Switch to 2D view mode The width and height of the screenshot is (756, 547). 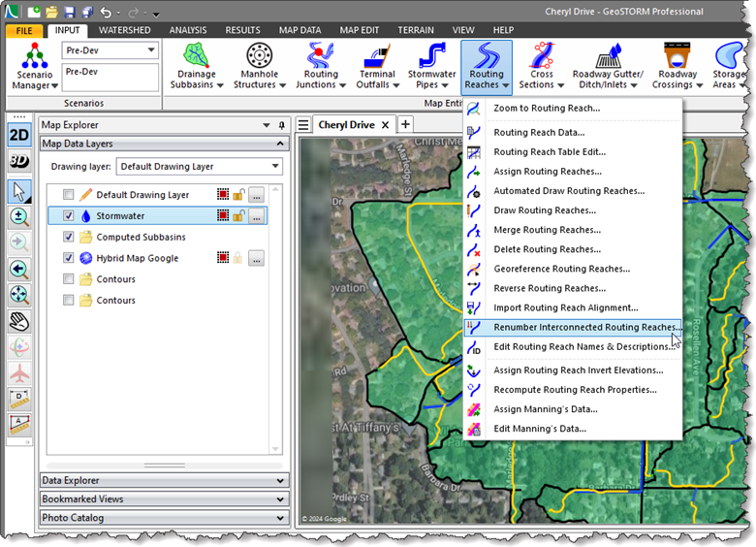pos(19,135)
